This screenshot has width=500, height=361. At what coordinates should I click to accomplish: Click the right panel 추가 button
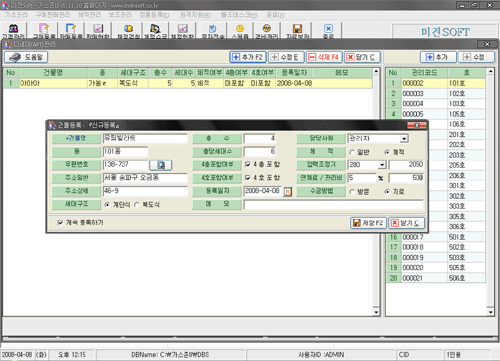pos(438,57)
